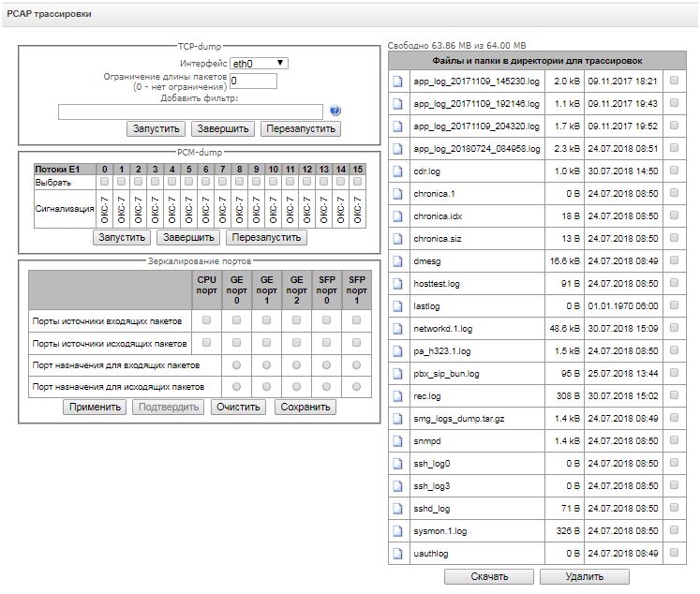This screenshot has width=700, height=594.
Task: Click file icon next to dmesg
Action: pos(397,261)
